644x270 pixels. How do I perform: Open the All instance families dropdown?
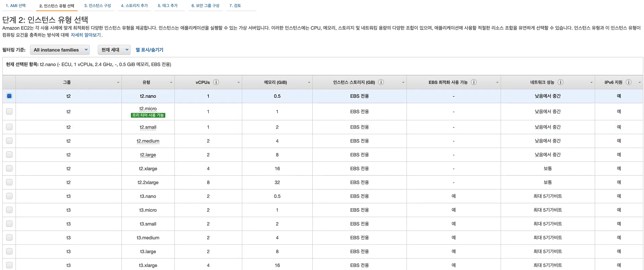point(60,50)
